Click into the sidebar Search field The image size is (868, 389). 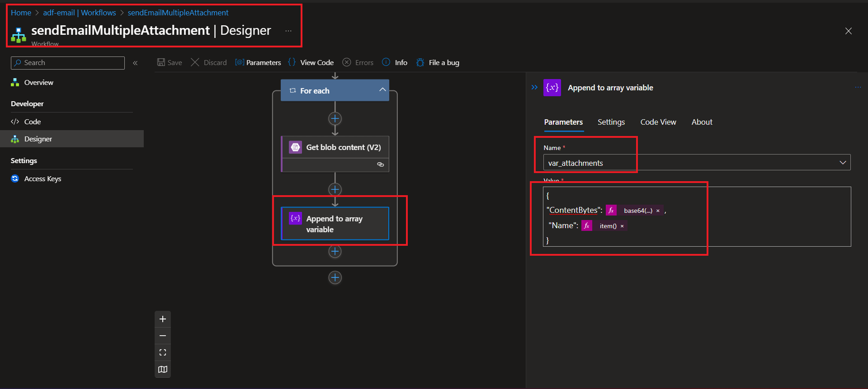(68, 63)
